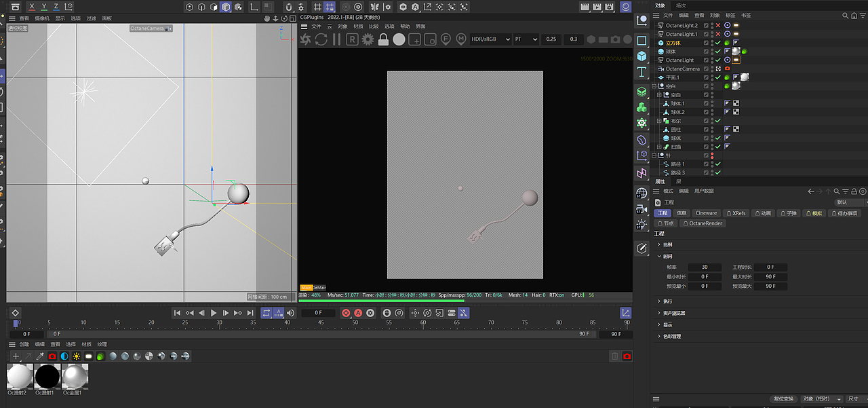Select the Octane focus picker F icon
Screen dimensions: 868x408
446,39
